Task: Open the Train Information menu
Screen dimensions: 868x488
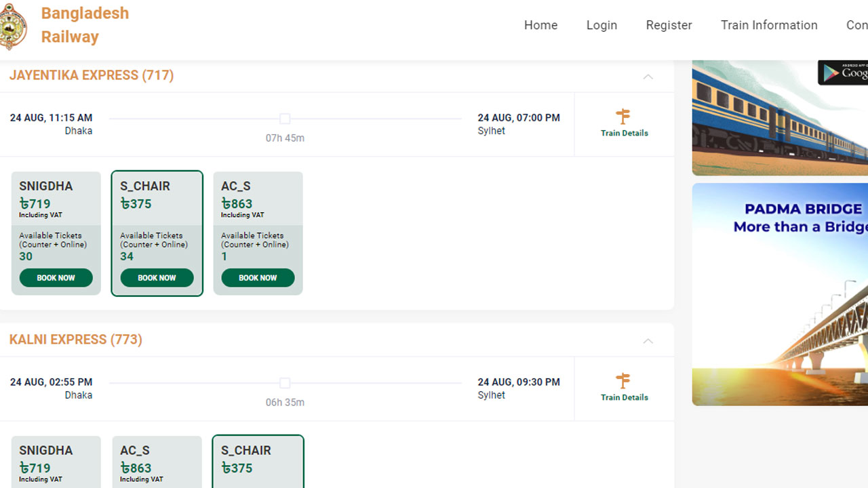Action: (x=769, y=25)
